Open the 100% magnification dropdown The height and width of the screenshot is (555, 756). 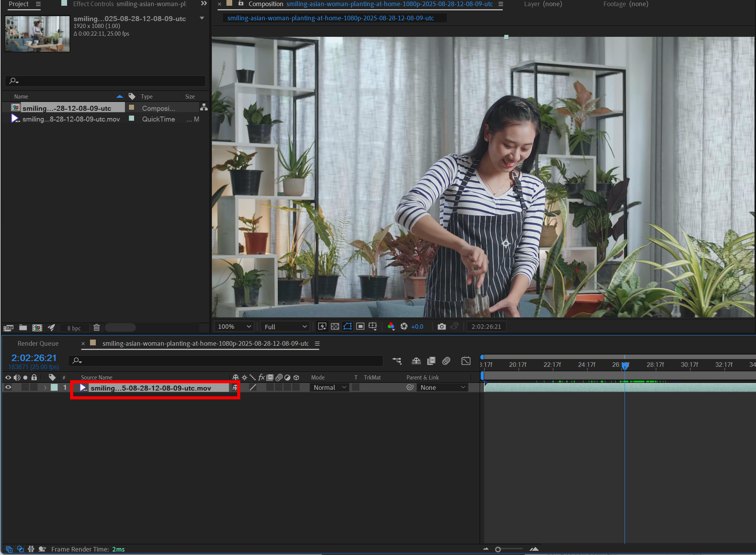coord(235,327)
